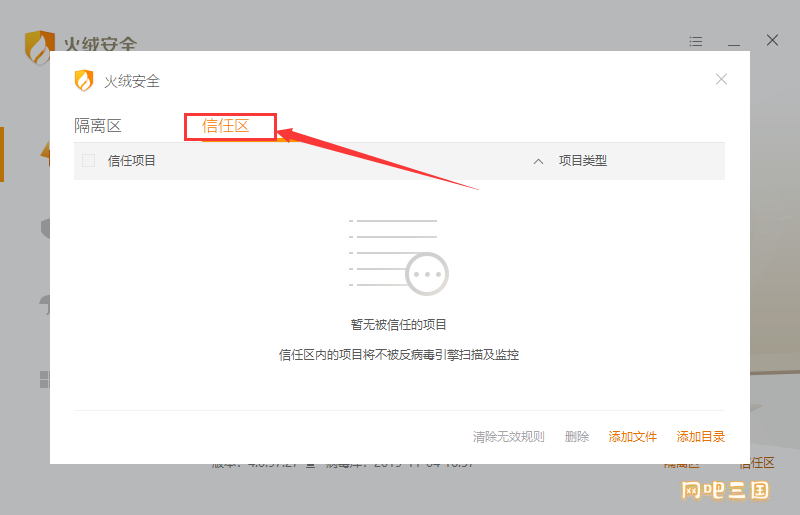The width and height of the screenshot is (800, 515).
Task: Click the 暂无被信任的项目 message
Action: tap(398, 325)
